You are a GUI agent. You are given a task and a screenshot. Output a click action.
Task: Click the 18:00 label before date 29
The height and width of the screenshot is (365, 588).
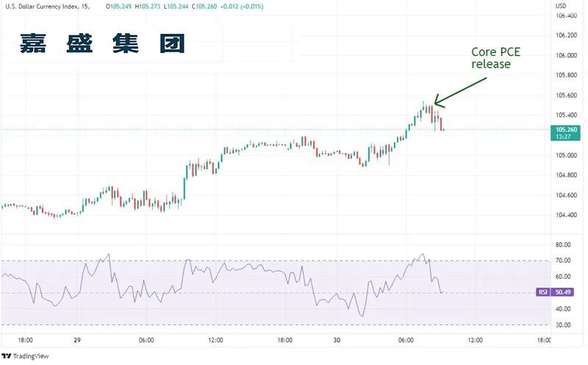25,340
